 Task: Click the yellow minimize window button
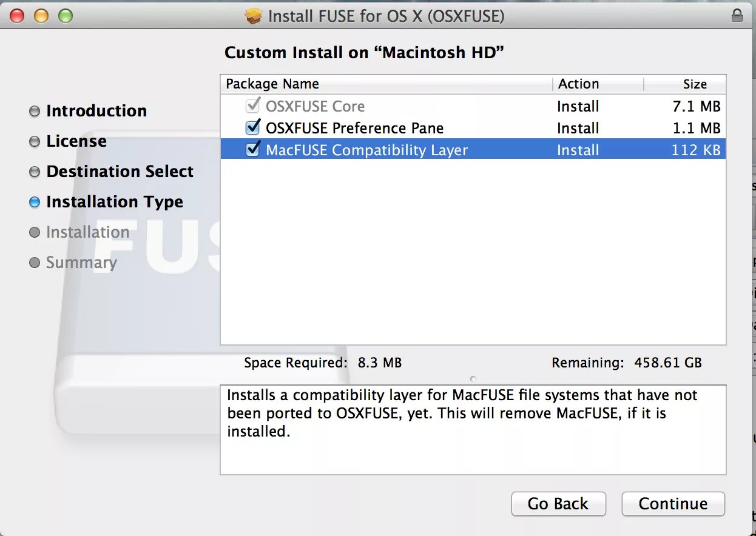[41, 16]
